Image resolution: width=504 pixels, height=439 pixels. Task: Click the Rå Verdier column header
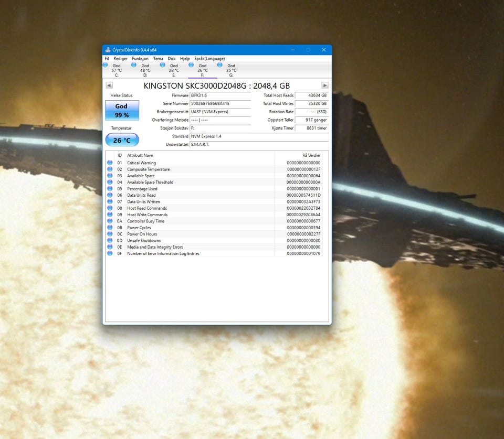(298, 155)
